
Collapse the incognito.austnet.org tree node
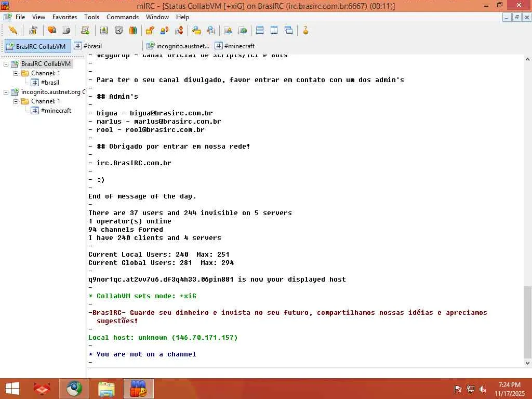[x=6, y=92]
